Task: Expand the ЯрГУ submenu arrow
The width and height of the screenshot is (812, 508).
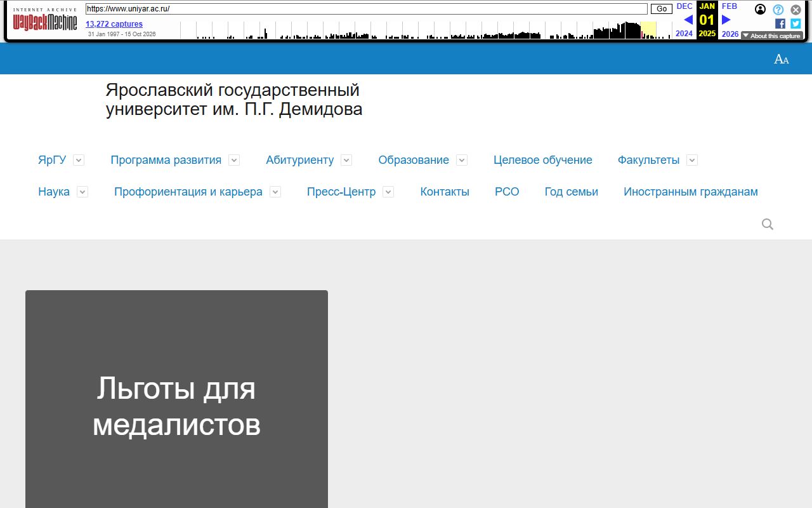Action: click(79, 160)
